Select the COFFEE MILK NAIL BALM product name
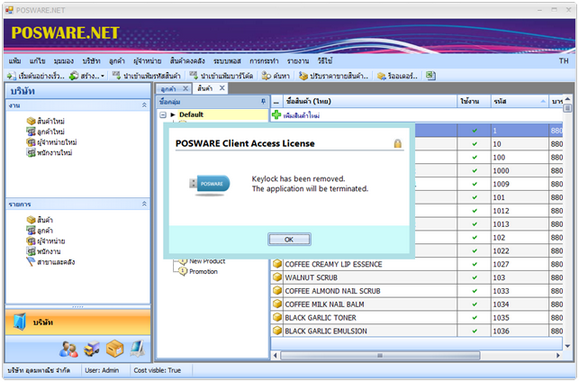The width and height of the screenshot is (579, 382). point(325,304)
